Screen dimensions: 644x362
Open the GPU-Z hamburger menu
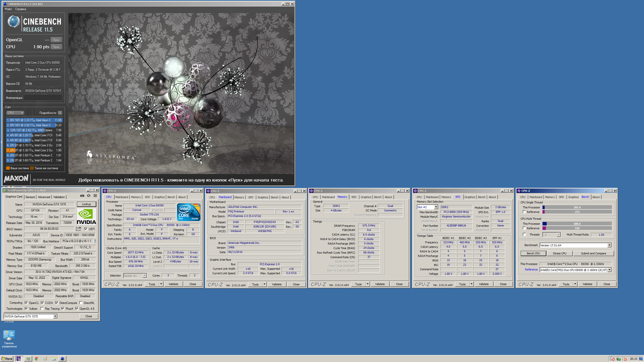[95, 196]
